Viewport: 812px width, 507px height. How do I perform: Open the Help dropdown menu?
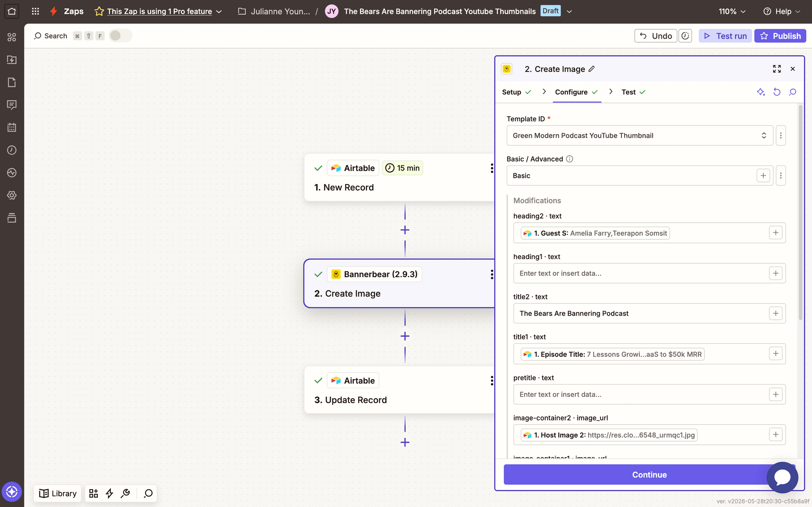pyautogui.click(x=782, y=11)
